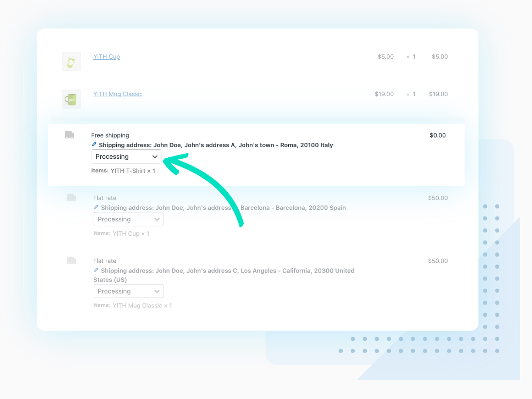532x399 pixels.
Task: Click the $0.00 shipping cost
Action: [x=438, y=135]
